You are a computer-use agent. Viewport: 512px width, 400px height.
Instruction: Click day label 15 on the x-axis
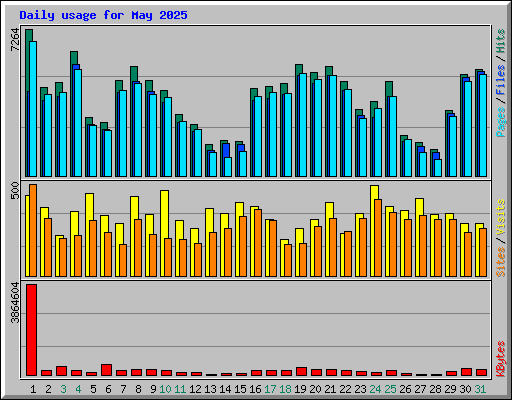(x=240, y=389)
